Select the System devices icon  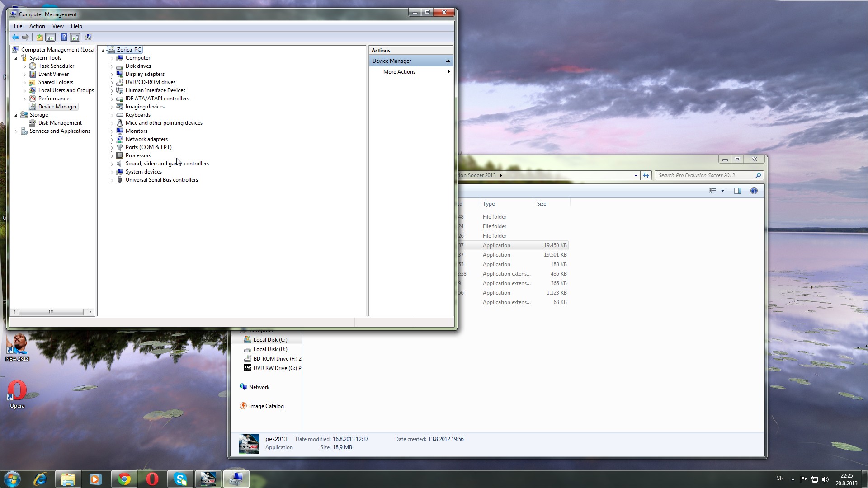120,172
